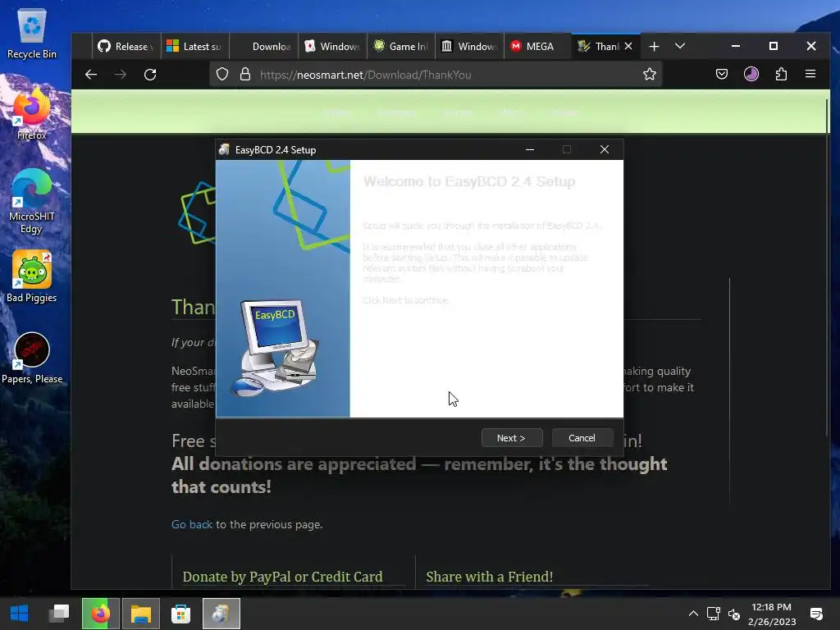Open the tracking protection shield icon
840x630 pixels.
[222, 75]
